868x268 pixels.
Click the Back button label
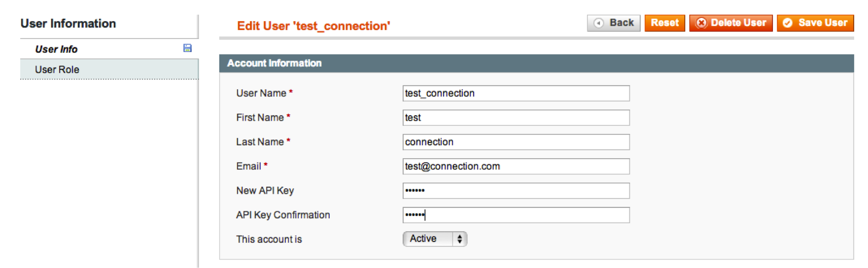[622, 23]
